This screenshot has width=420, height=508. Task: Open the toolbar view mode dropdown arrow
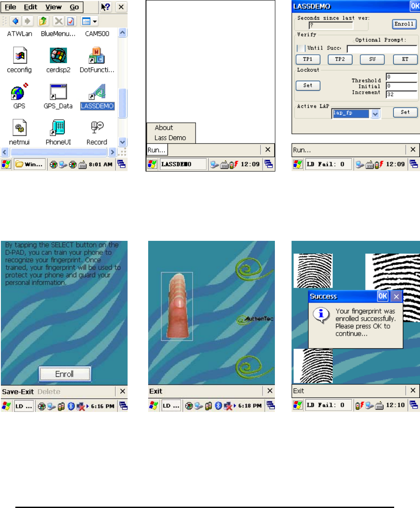[x=95, y=21]
